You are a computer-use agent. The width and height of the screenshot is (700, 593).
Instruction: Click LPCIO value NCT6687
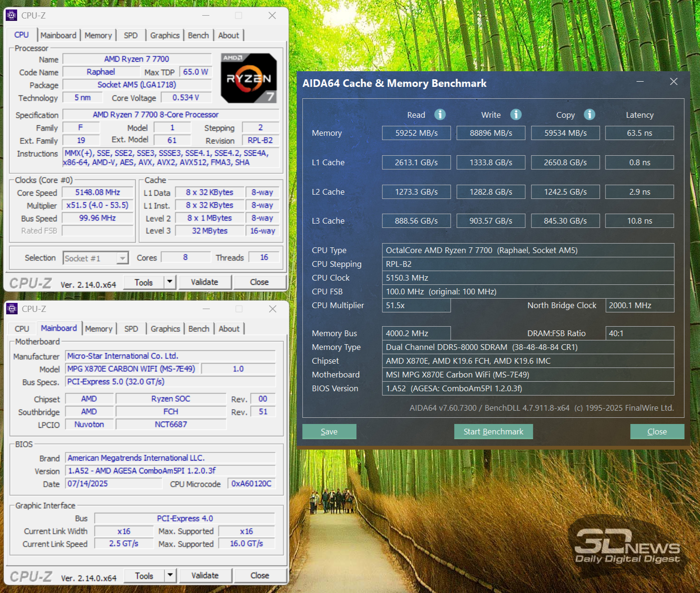coord(171,424)
